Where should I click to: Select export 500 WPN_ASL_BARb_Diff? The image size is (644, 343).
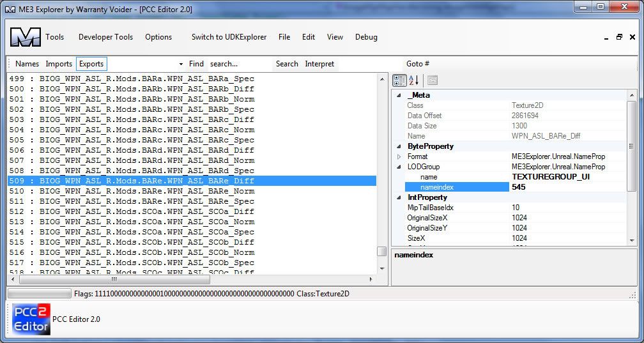[x=192, y=89]
